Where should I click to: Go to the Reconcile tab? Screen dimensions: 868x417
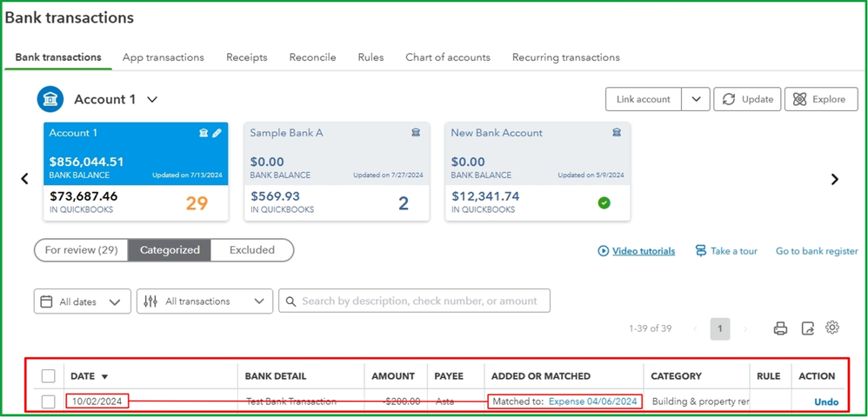(313, 57)
